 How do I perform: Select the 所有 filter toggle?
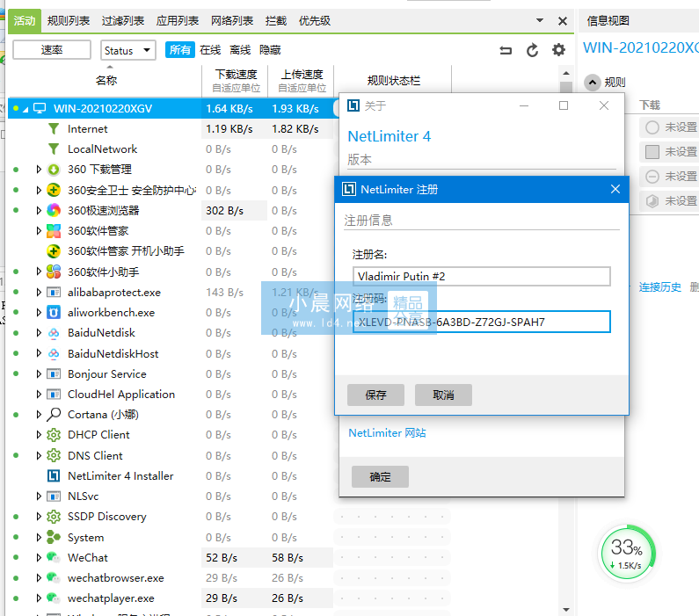(180, 50)
